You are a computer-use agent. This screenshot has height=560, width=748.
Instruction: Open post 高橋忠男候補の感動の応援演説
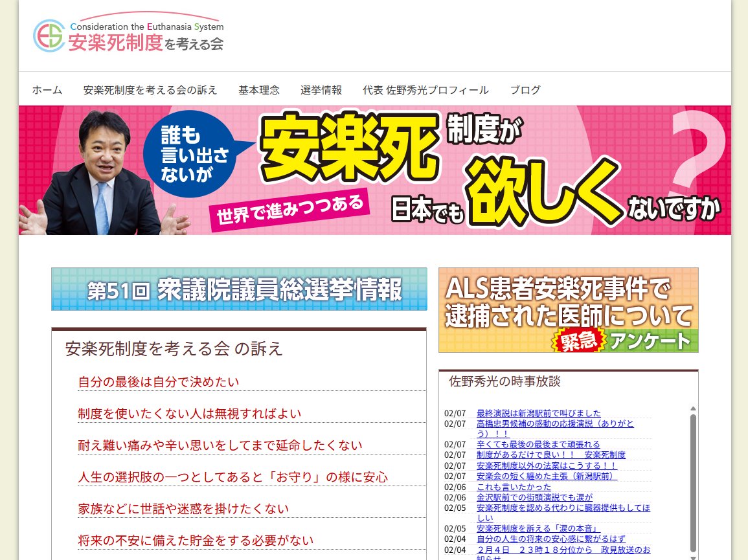555,429
